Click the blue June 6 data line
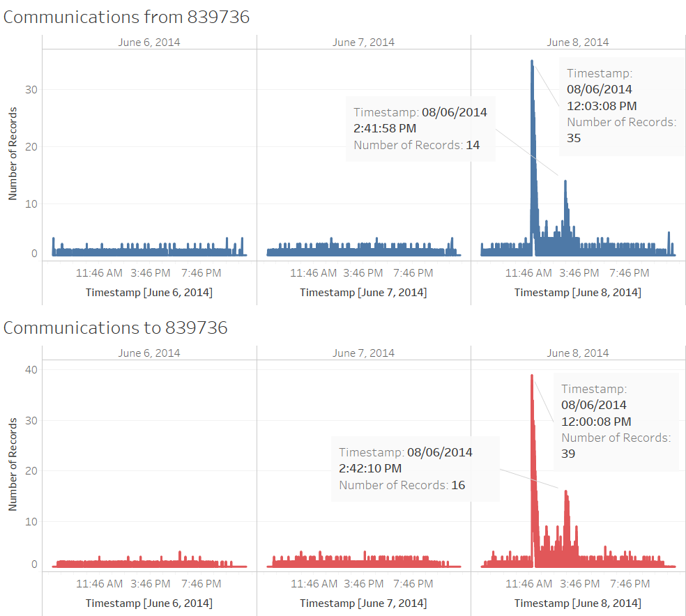Viewport: 686px width, 616px height. coord(149,251)
